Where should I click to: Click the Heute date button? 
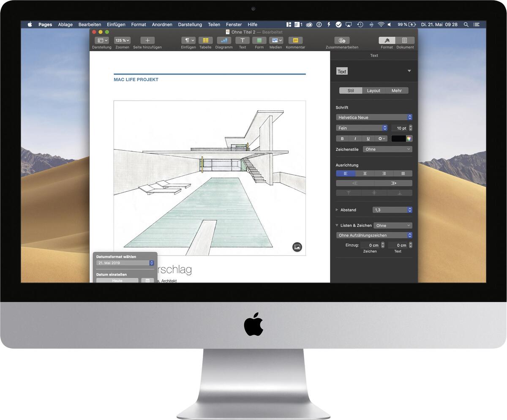[x=117, y=281]
